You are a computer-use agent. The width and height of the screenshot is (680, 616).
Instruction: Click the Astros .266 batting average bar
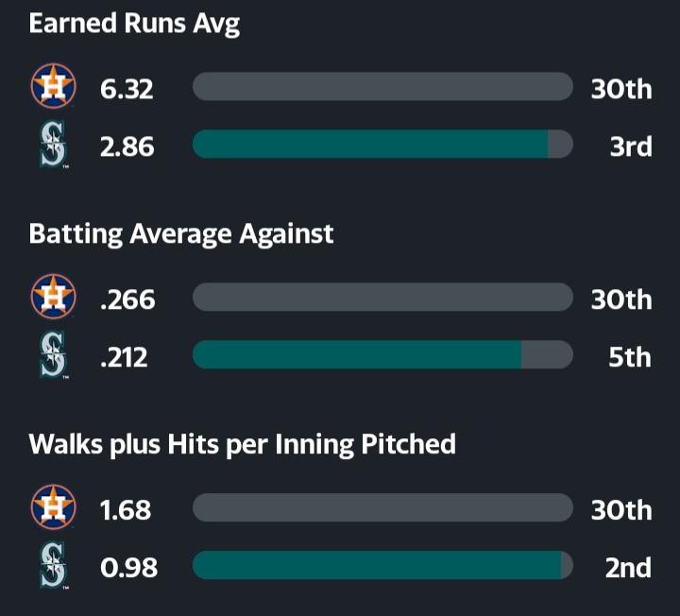(x=382, y=298)
